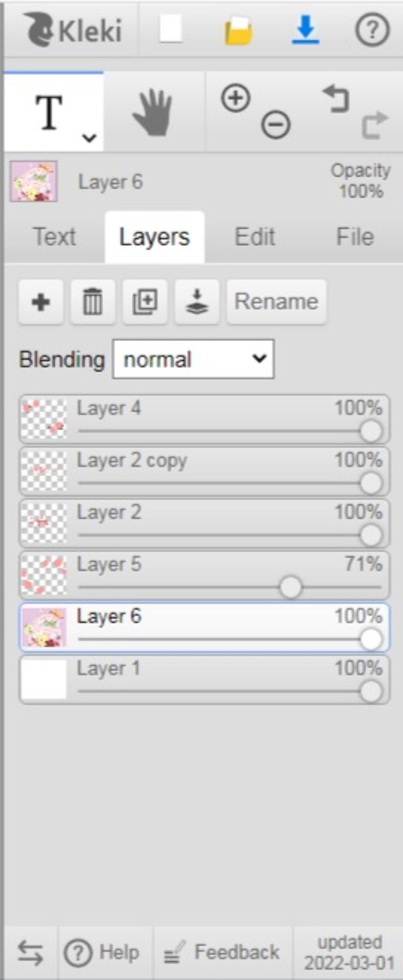Click the Layer 5 opacity slider handle

(290, 587)
